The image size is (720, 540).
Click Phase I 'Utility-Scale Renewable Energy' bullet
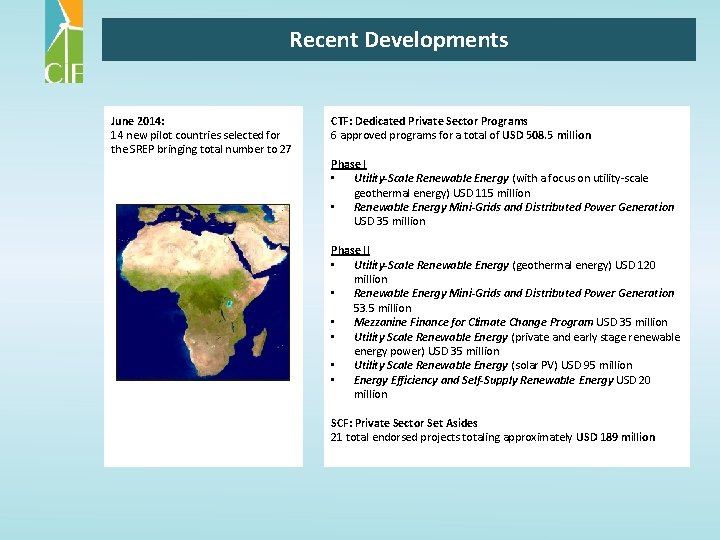point(501,178)
